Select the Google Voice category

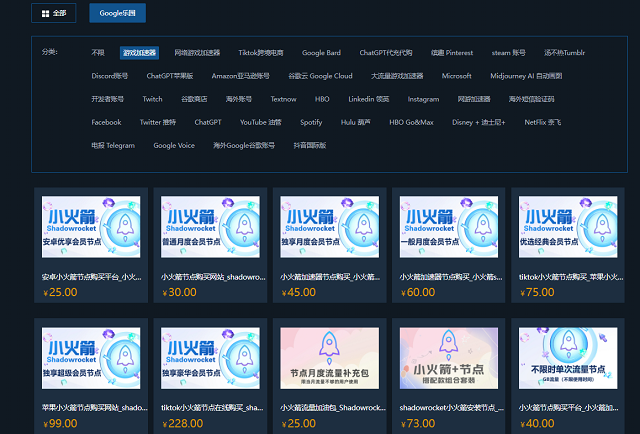(x=174, y=146)
